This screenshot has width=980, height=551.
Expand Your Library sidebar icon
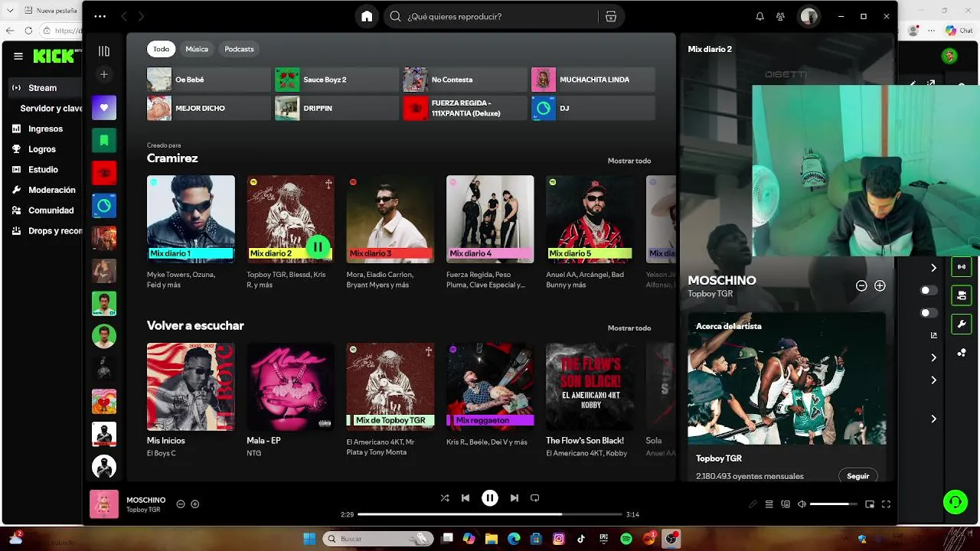[104, 51]
